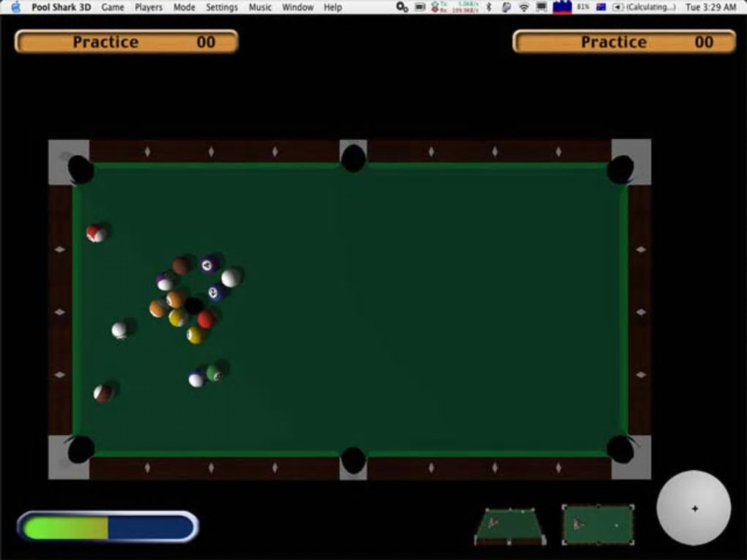Click the maroon-striped ball near the bottom-left pocket

103,393
